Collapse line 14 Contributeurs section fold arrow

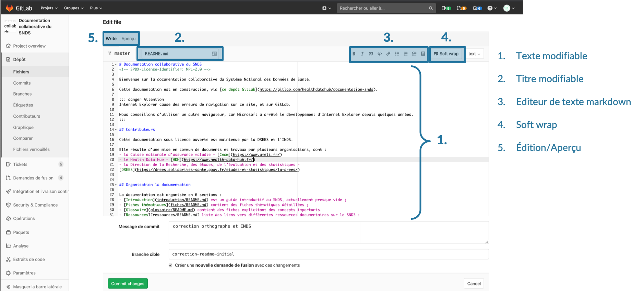pos(116,130)
